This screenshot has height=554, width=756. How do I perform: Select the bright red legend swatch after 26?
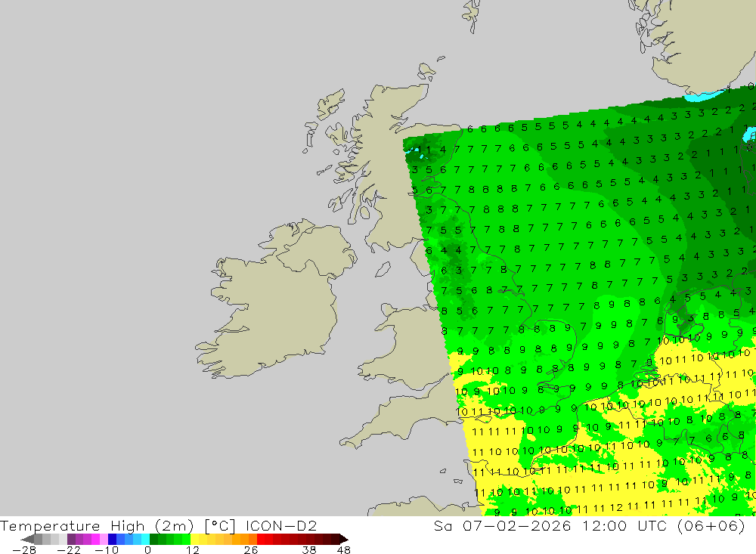coord(262,539)
